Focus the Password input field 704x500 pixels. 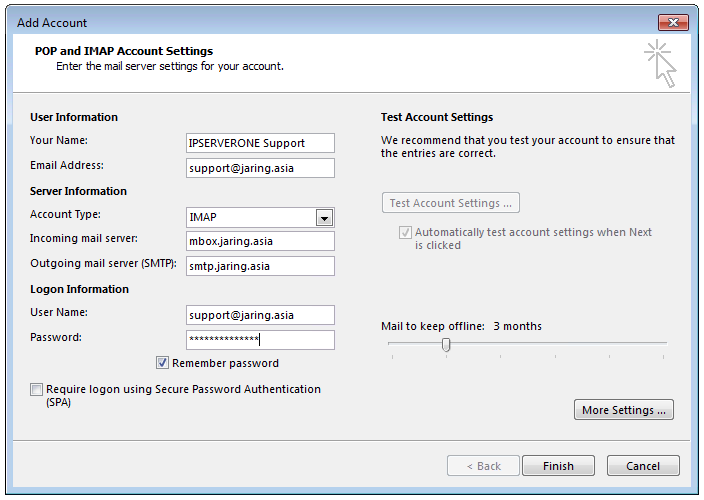pyautogui.click(x=260, y=340)
